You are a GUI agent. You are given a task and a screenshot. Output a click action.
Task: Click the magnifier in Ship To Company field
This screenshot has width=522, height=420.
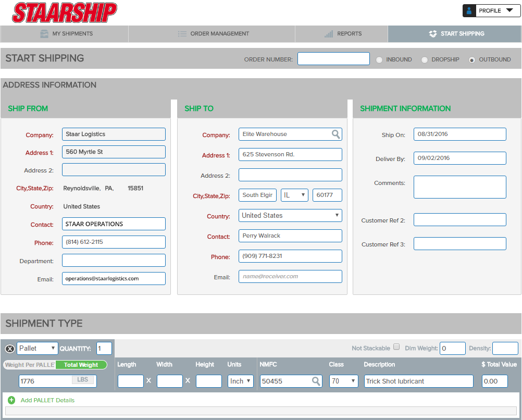coord(336,134)
